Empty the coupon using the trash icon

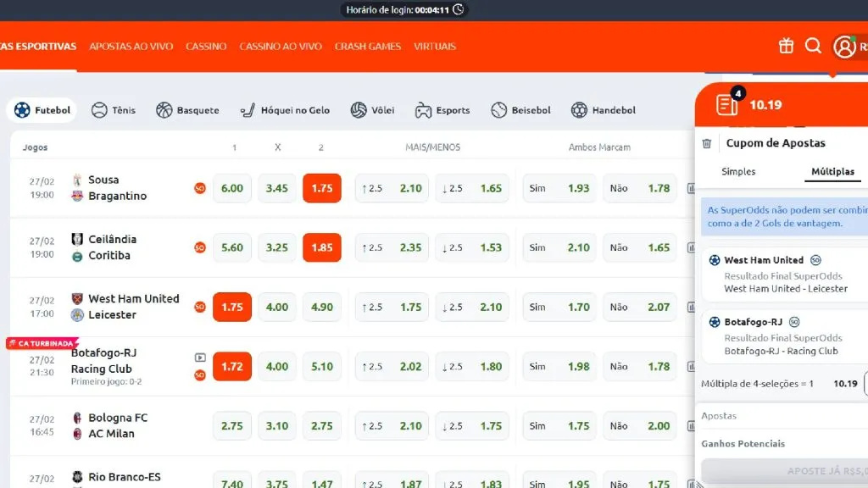(708, 142)
